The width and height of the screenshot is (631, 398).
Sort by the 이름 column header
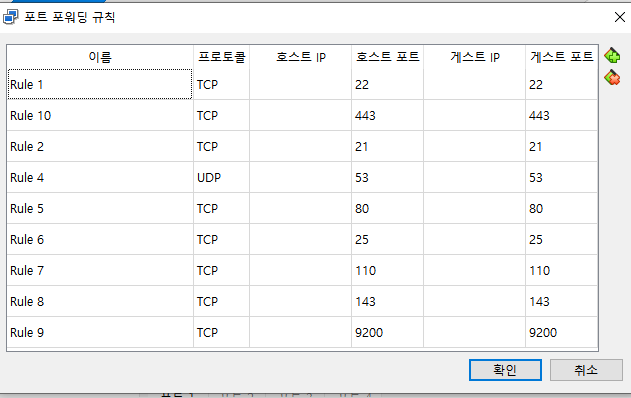100,57
